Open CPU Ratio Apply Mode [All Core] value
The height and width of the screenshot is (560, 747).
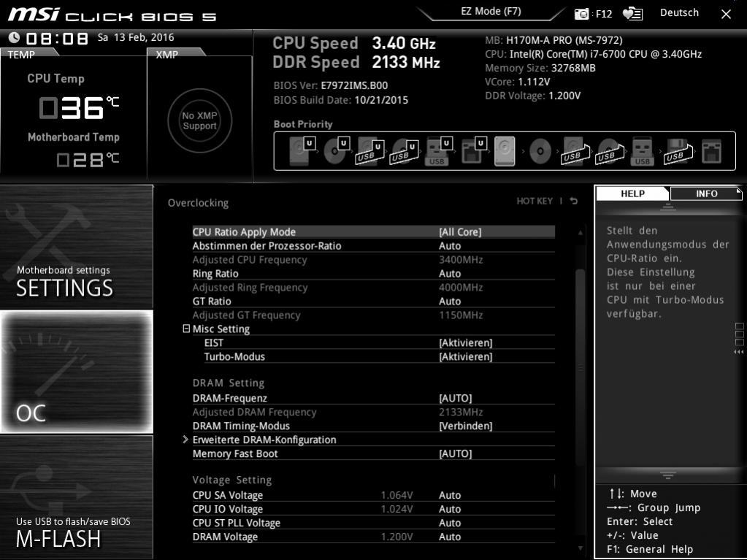[460, 232]
